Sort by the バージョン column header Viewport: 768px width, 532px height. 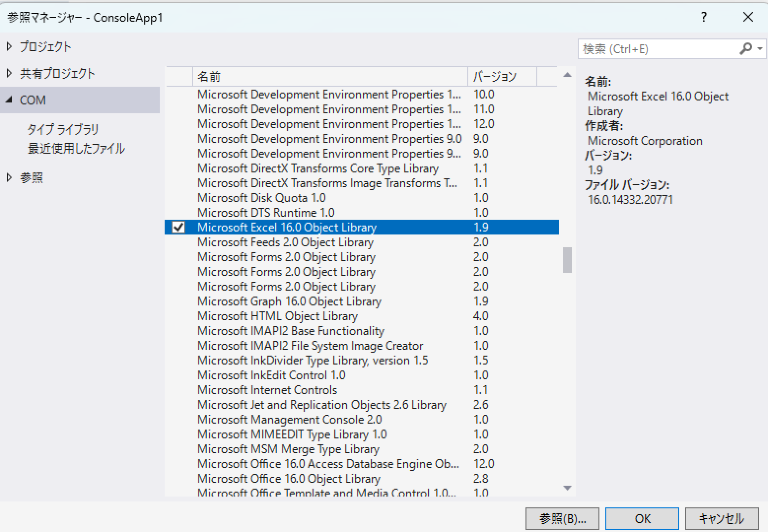click(502, 76)
